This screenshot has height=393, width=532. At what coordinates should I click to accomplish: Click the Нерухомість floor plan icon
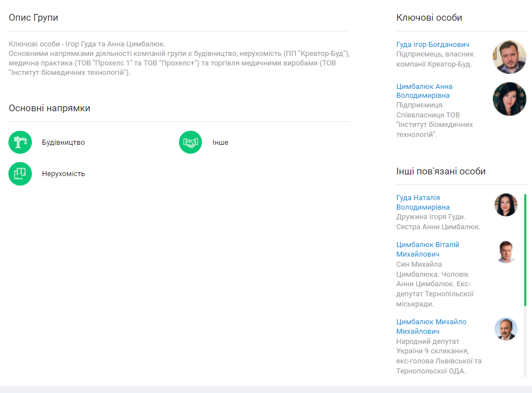coord(20,173)
